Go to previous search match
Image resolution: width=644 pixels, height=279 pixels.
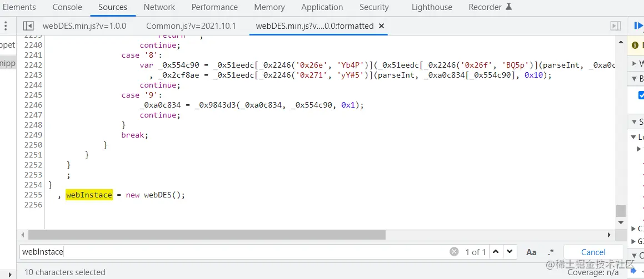click(496, 252)
